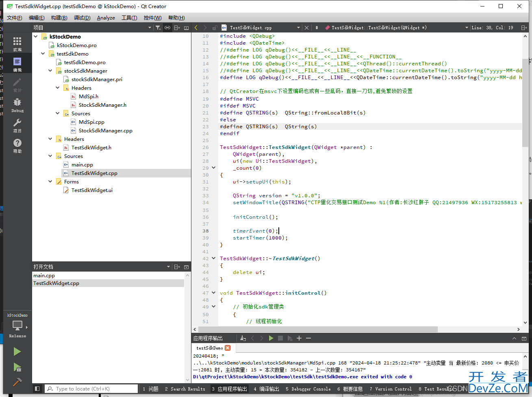Go back in editor navigation history

click(196, 28)
